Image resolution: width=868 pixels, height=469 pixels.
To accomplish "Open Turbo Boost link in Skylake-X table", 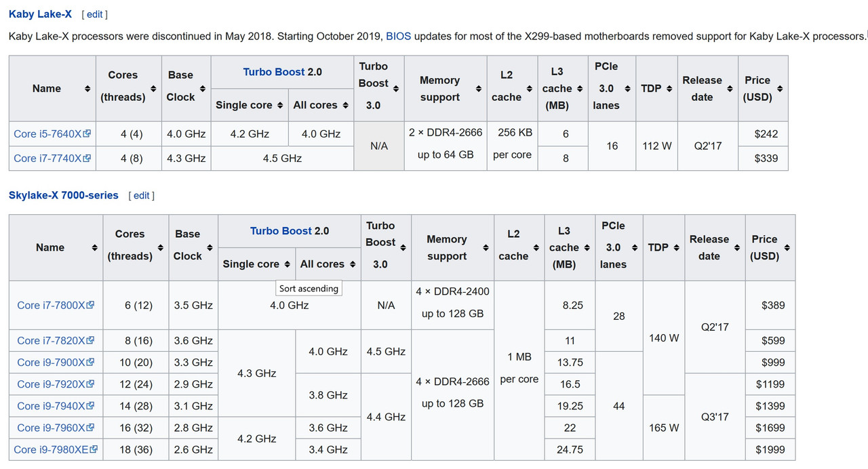I will click(281, 231).
